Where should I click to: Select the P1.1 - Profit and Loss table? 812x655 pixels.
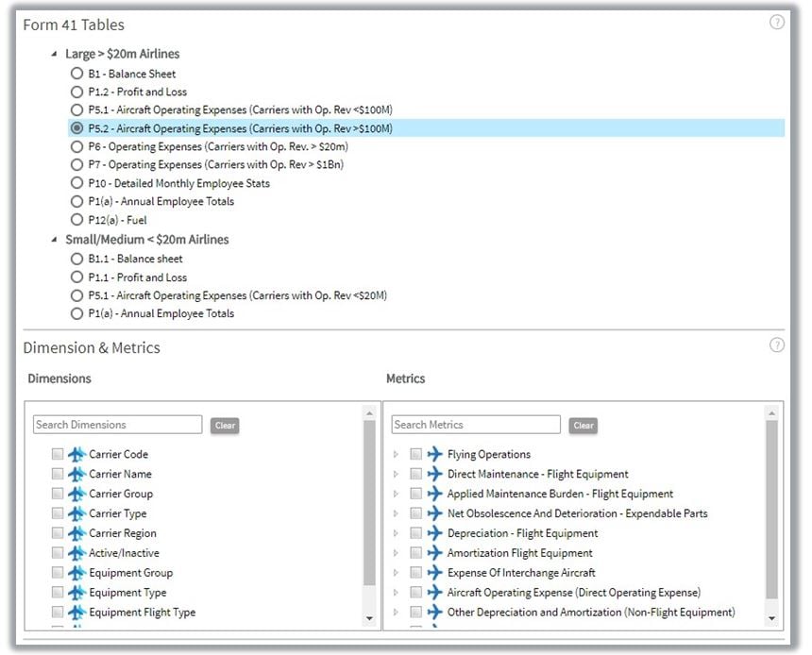76,277
